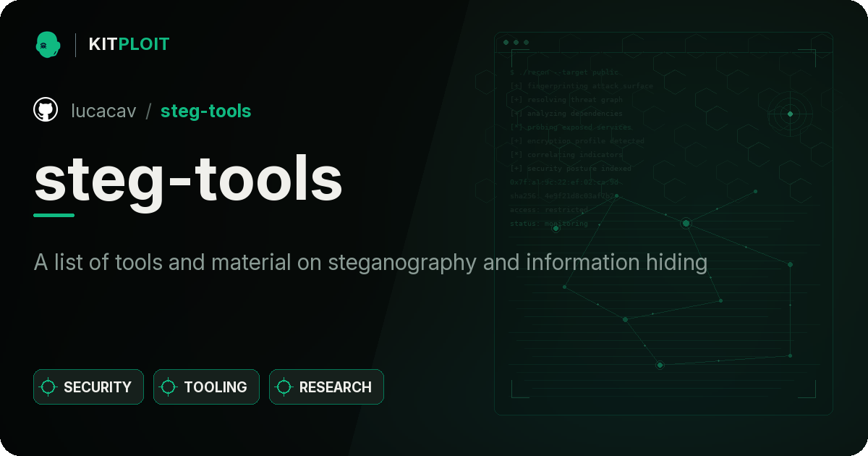Click the GitHub octocat icon
This screenshot has width=868, height=456.
pyautogui.click(x=46, y=110)
